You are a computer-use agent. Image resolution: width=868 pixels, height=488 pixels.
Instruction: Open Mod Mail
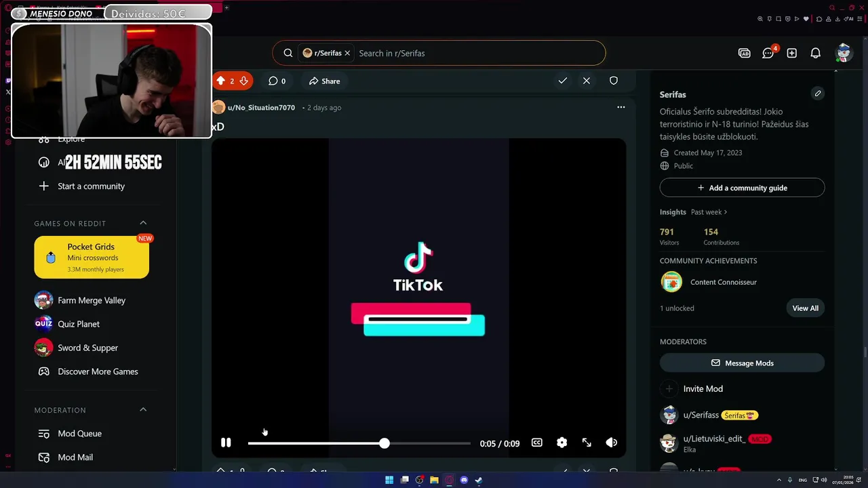pyautogui.click(x=75, y=457)
